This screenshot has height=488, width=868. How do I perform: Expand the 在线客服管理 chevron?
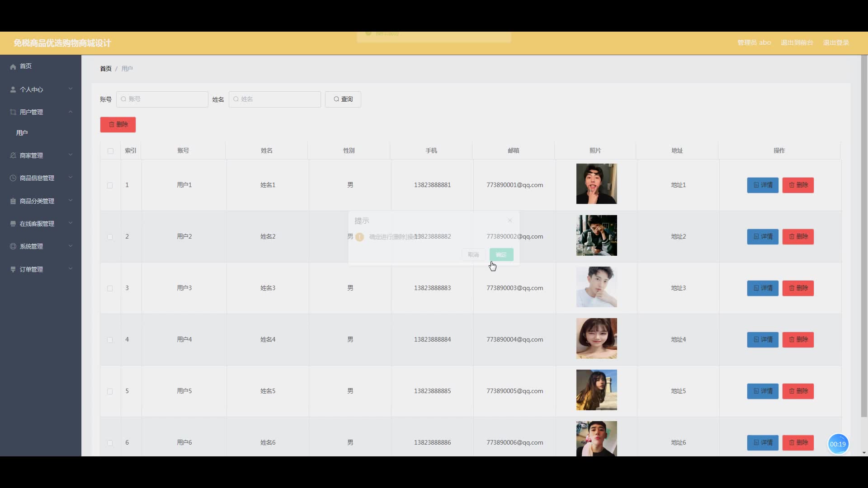[71, 223]
